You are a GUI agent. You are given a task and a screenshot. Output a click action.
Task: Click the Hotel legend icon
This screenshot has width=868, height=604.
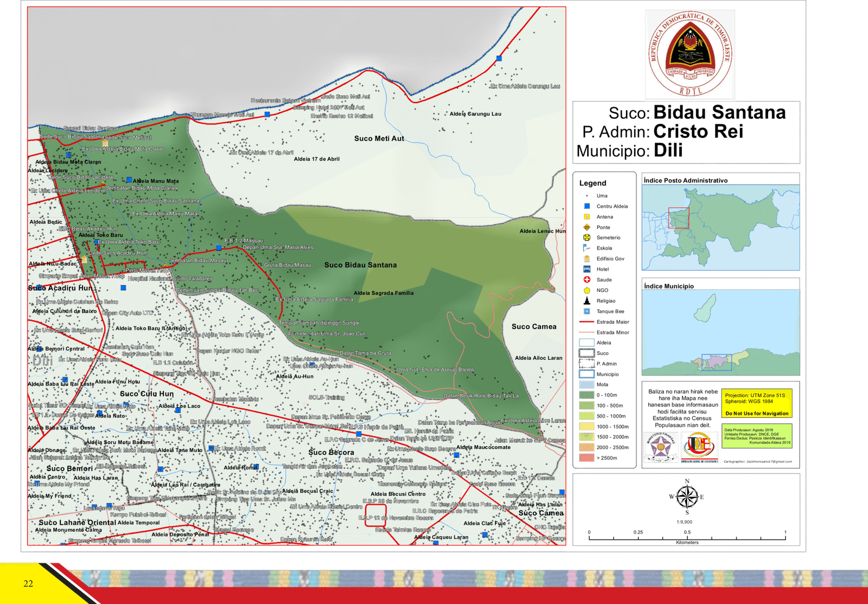[x=586, y=269]
